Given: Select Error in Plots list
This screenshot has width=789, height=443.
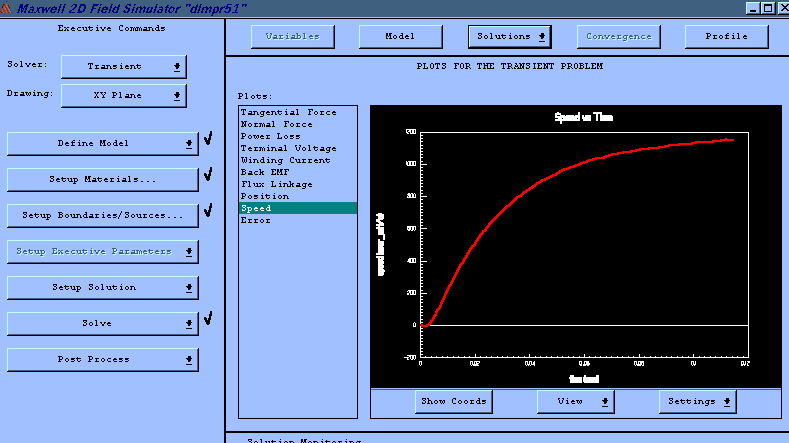Looking at the screenshot, I should (x=298, y=220).
